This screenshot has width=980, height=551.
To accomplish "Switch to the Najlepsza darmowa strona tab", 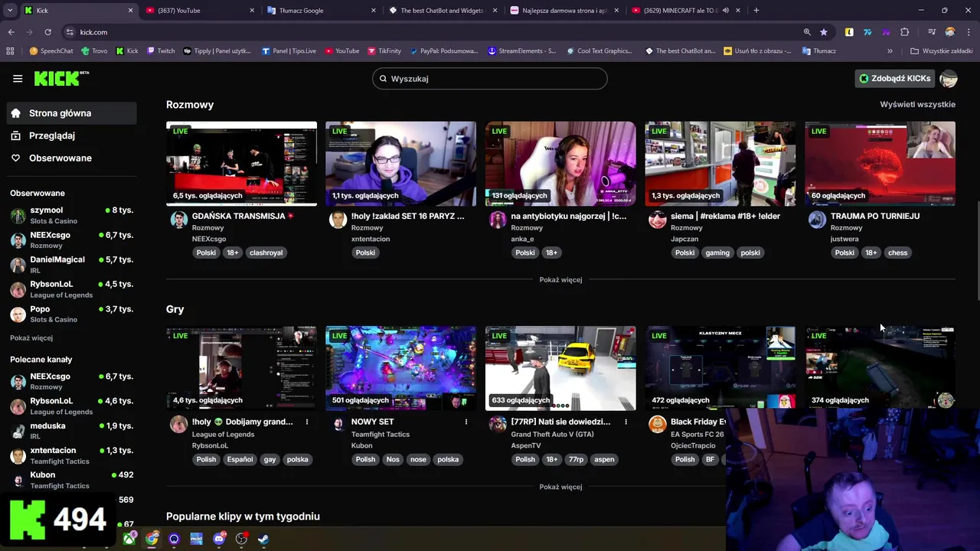I will pos(564,11).
